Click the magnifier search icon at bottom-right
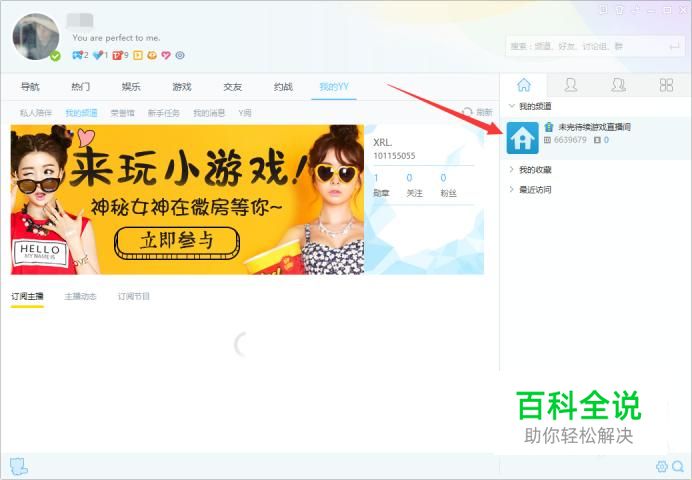This screenshot has width=692, height=480. click(678, 466)
